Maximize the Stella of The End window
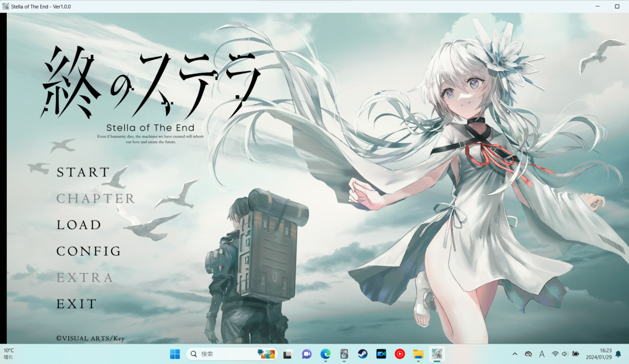629x364 pixels. pyautogui.click(x=617, y=6)
